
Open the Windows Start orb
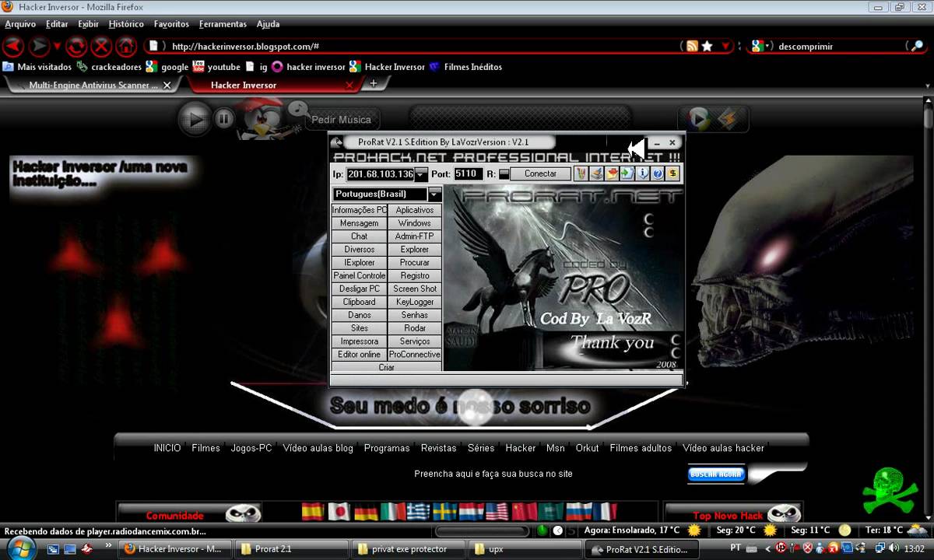(22, 548)
